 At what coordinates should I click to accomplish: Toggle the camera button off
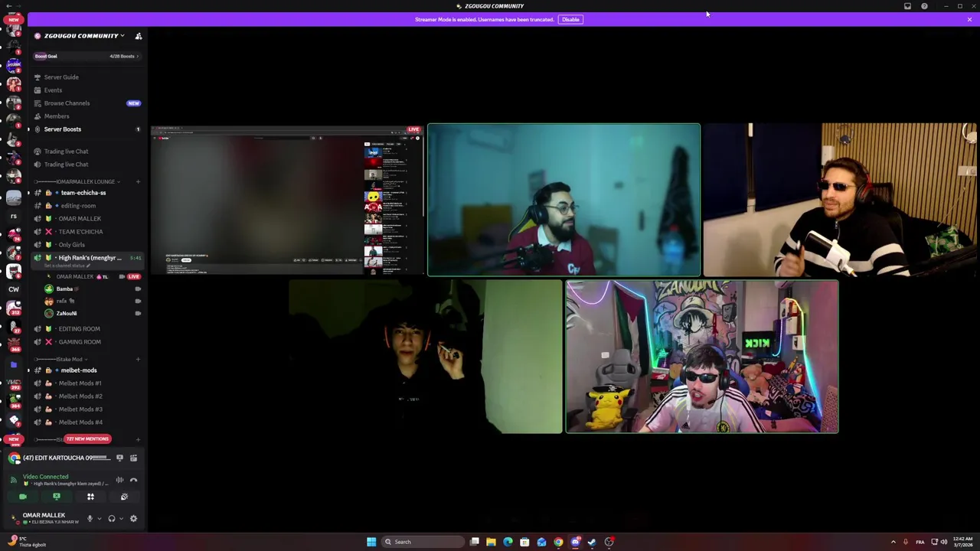pos(23,497)
